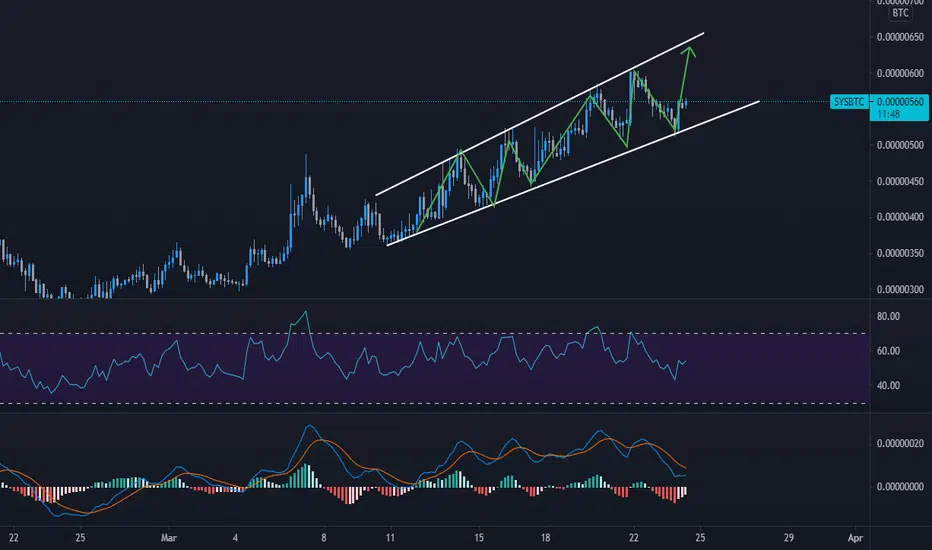Click the 11 date label on time axis
Viewport: 932px width, 550px height.
(390, 538)
